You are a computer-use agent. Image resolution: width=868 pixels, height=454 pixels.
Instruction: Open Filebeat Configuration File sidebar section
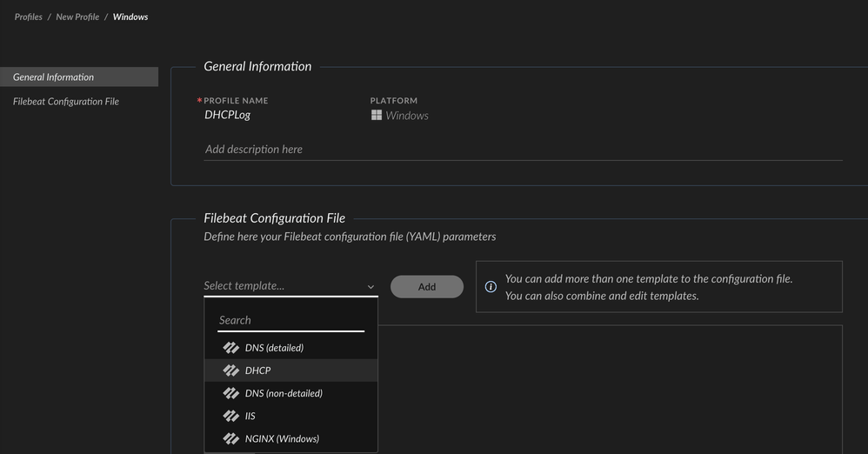66,101
